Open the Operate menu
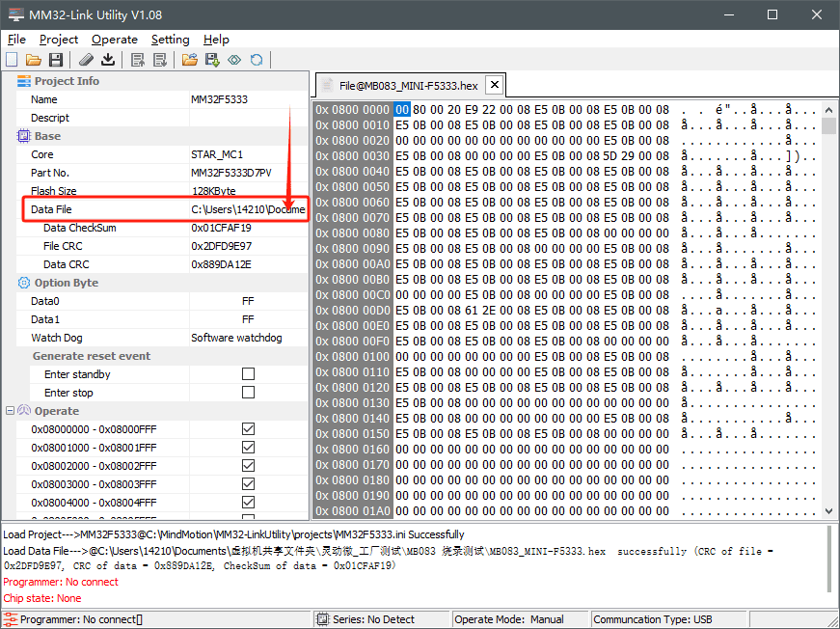Viewport: 840px width, 629px height. [x=114, y=40]
